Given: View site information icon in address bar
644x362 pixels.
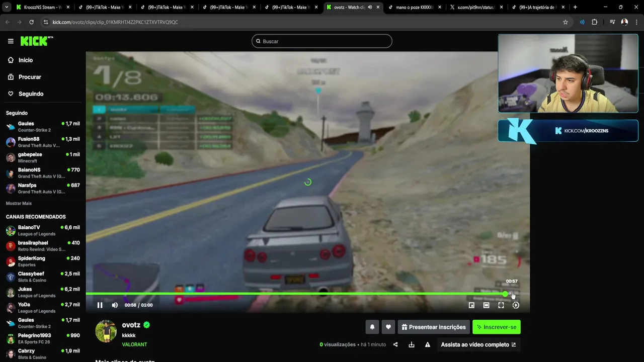Looking at the screenshot, I should 46,22.
